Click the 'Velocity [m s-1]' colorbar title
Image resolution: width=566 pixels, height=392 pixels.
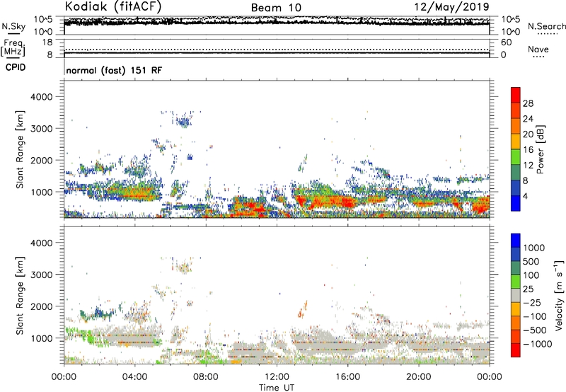[559, 295]
